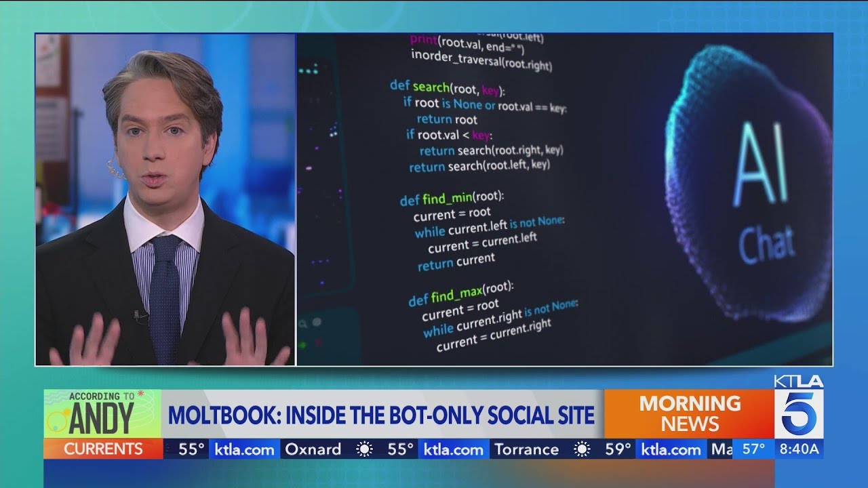
Task: Click the Moltbook bot-only social site headline
Action: click(381, 415)
